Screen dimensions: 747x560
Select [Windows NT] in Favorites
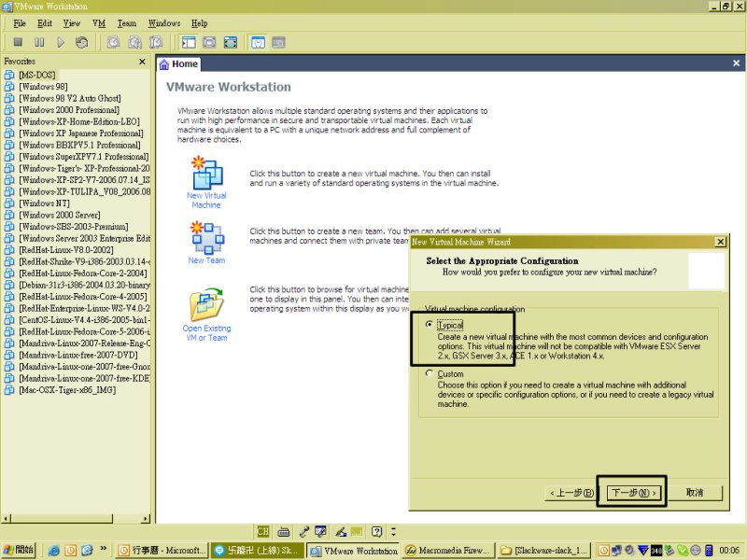[x=44, y=203]
